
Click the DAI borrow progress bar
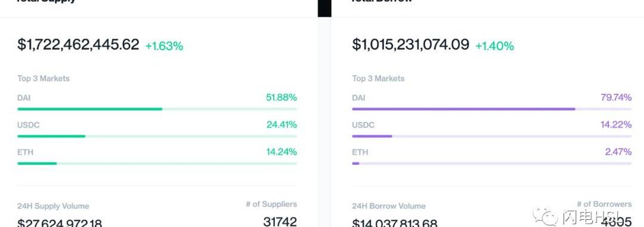(x=491, y=109)
